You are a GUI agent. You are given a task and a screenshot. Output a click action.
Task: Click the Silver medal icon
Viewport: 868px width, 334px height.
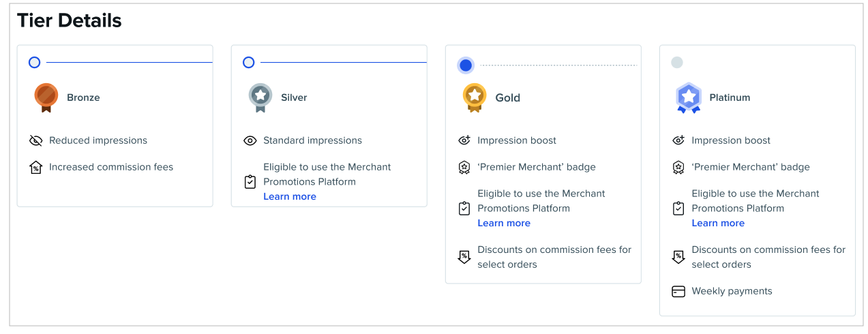point(260,97)
